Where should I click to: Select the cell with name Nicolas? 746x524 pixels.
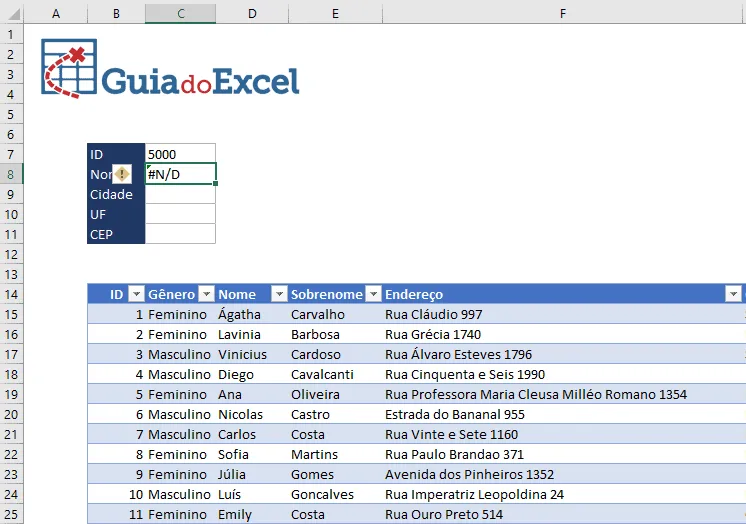pyautogui.click(x=252, y=414)
